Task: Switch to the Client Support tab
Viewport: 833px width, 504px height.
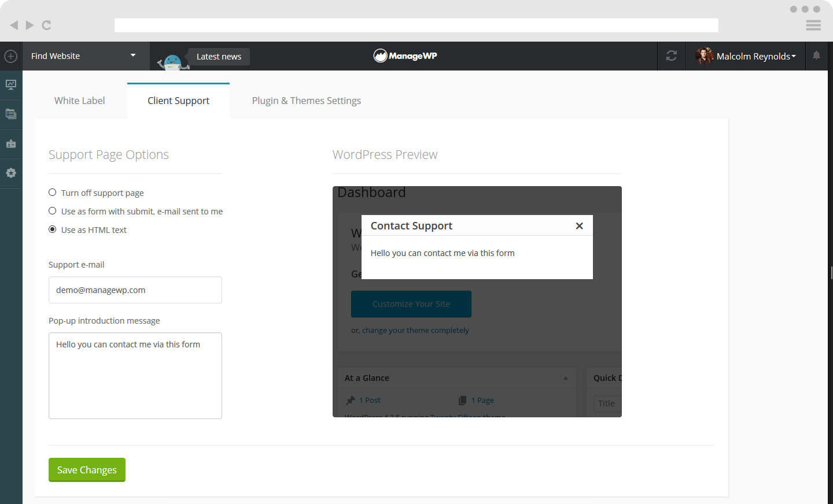Action: [178, 101]
